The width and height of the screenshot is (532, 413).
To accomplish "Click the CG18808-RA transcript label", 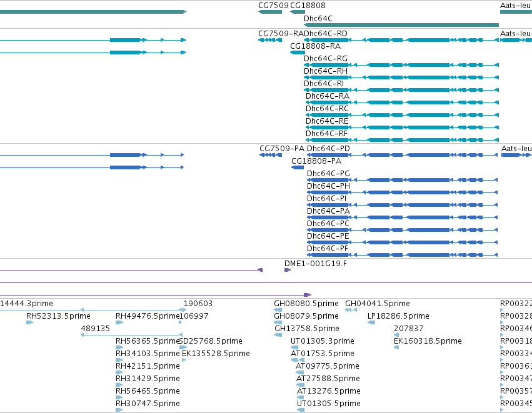I will pos(315,46).
